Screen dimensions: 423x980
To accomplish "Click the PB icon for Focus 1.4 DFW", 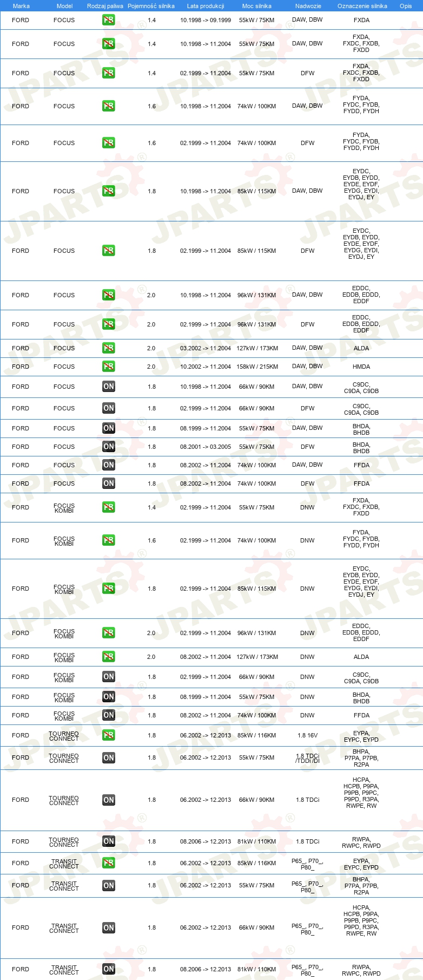I will [109, 73].
